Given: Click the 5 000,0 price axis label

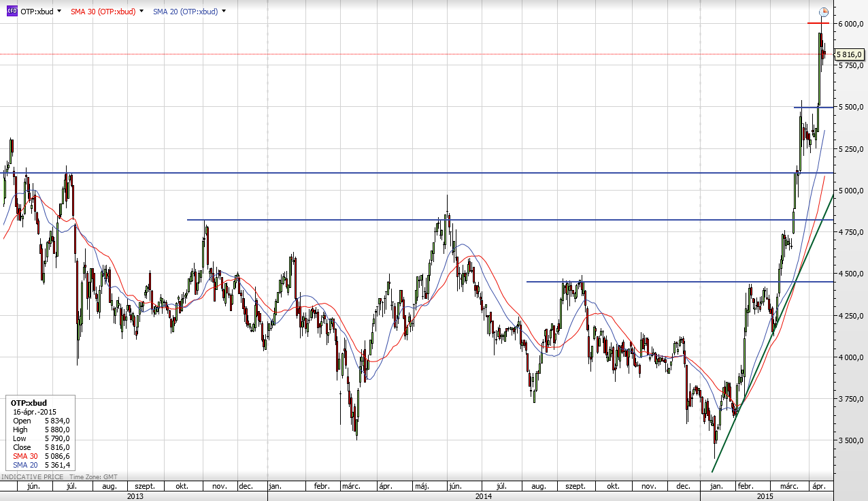Looking at the screenshot, I should (850, 191).
